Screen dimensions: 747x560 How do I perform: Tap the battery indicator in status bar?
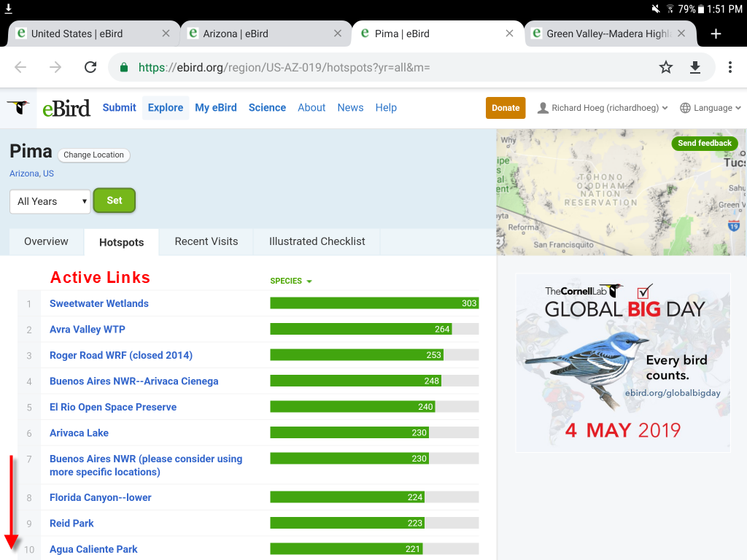(x=701, y=9)
